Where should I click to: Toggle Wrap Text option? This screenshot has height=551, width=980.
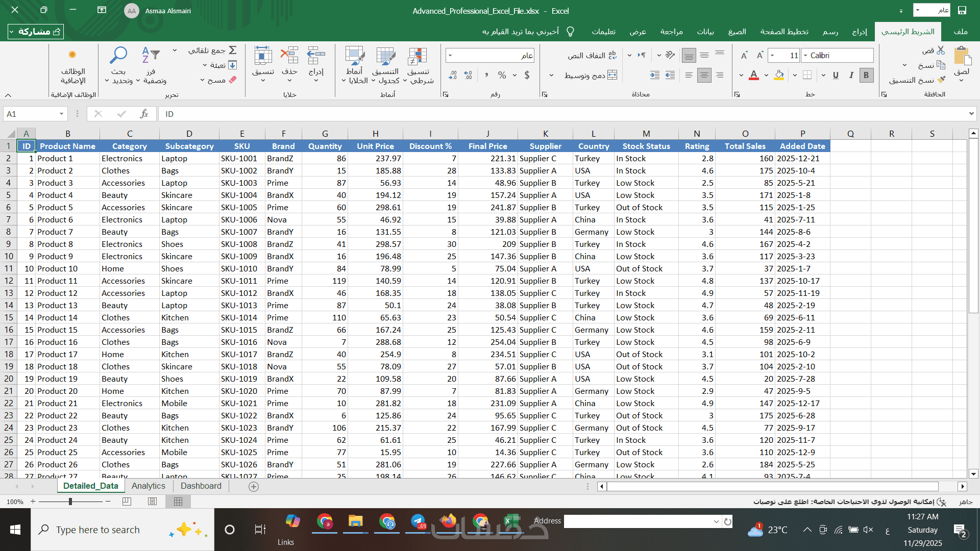tap(592, 55)
